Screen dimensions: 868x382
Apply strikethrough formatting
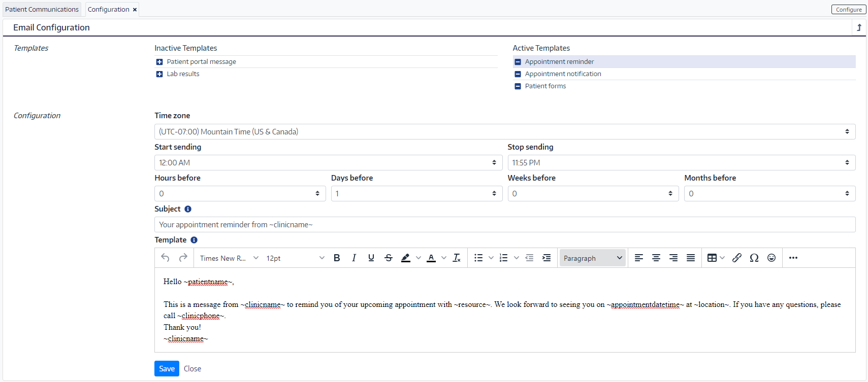click(x=389, y=258)
